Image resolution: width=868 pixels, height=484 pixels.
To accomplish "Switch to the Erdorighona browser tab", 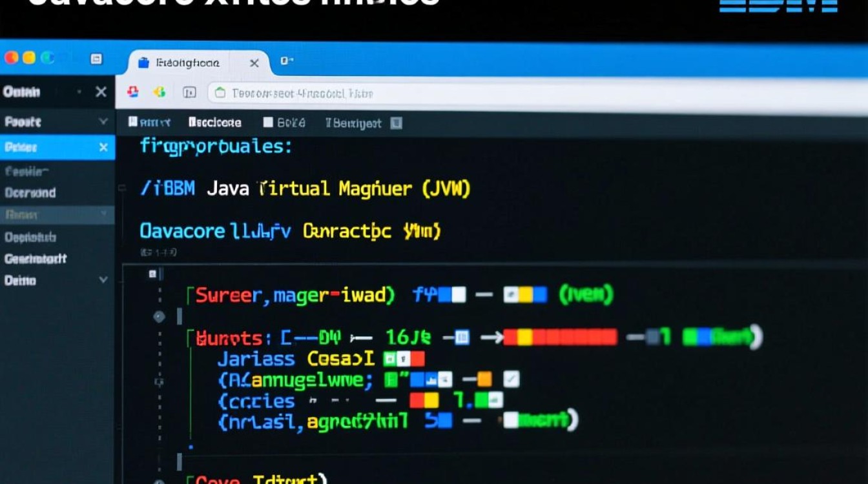I will pos(187,63).
